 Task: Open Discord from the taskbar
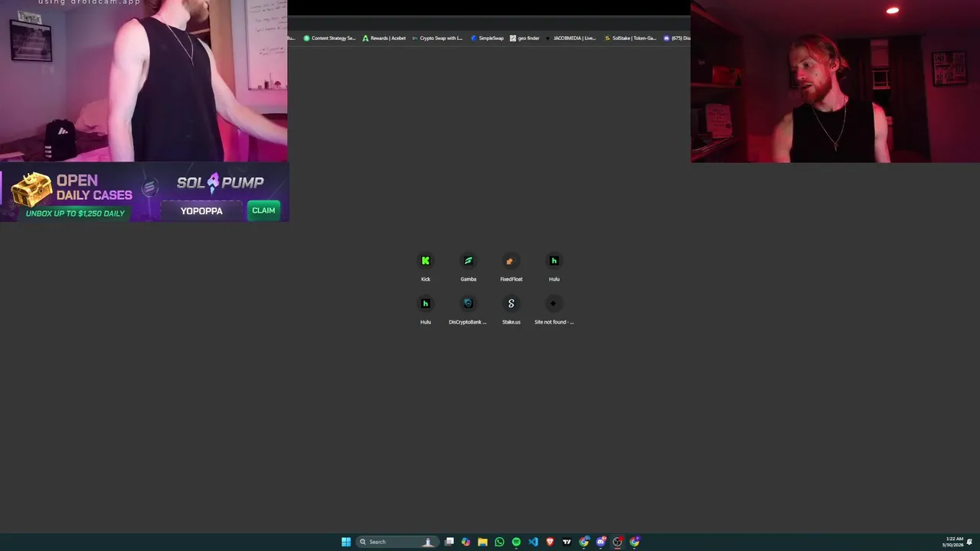601,542
